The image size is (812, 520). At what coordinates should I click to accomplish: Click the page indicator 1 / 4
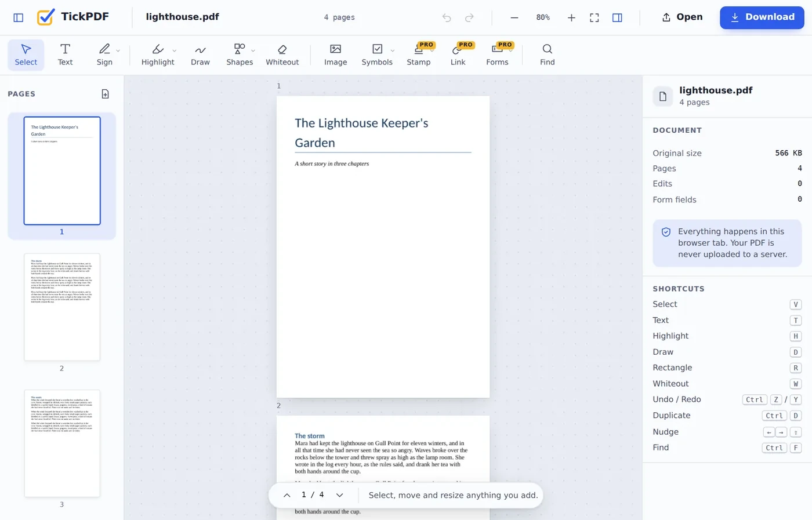click(313, 495)
